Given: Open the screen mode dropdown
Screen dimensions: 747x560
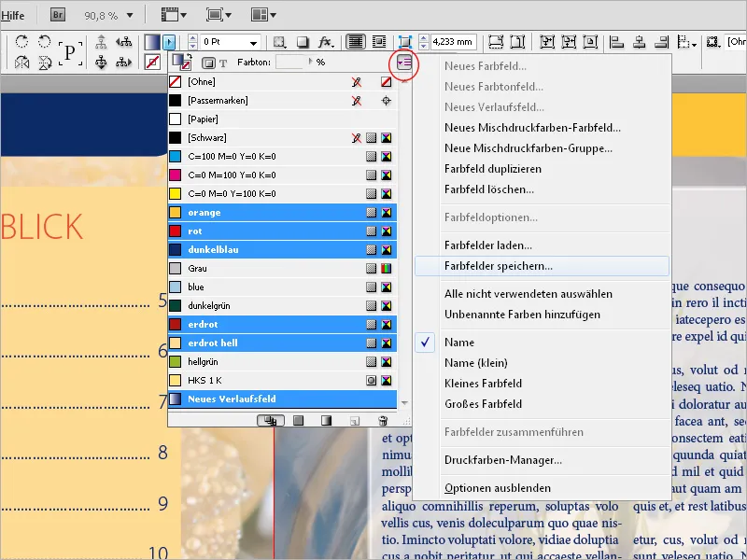Looking at the screenshot, I should coord(218,15).
